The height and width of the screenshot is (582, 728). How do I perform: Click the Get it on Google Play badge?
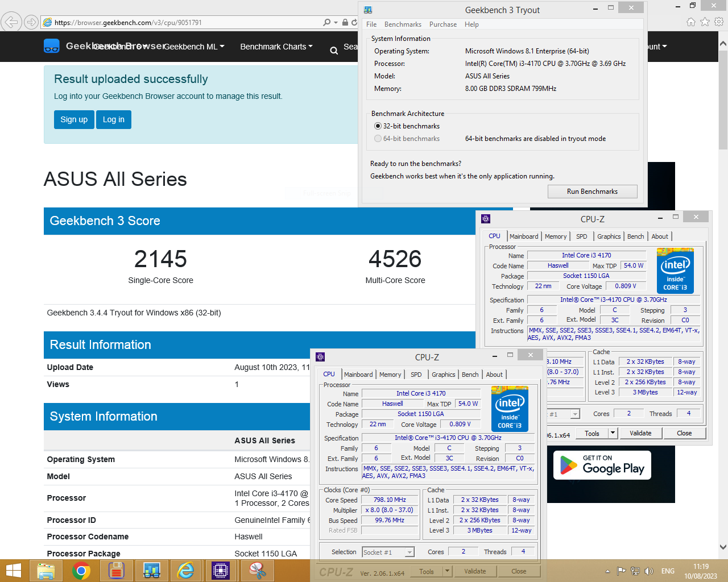click(602, 465)
